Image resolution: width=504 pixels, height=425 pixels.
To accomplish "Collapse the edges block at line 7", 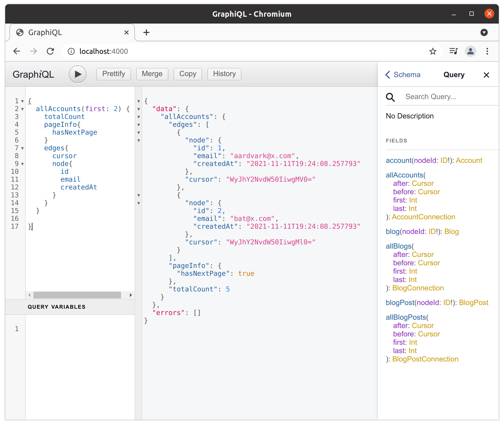I will pyautogui.click(x=22, y=148).
